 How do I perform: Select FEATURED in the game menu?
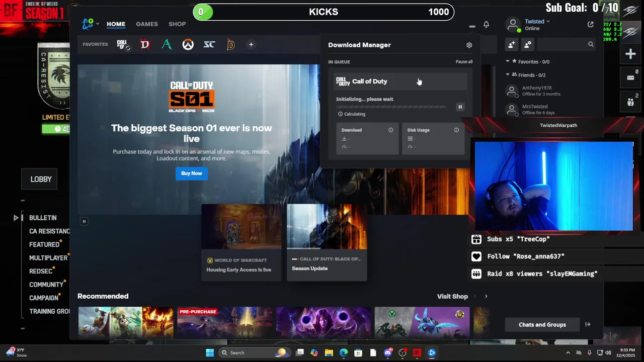tap(44, 245)
